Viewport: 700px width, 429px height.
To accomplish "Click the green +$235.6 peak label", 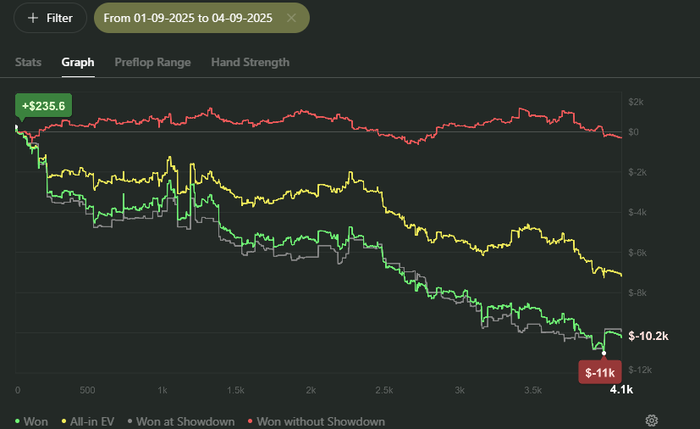I will pyautogui.click(x=44, y=105).
